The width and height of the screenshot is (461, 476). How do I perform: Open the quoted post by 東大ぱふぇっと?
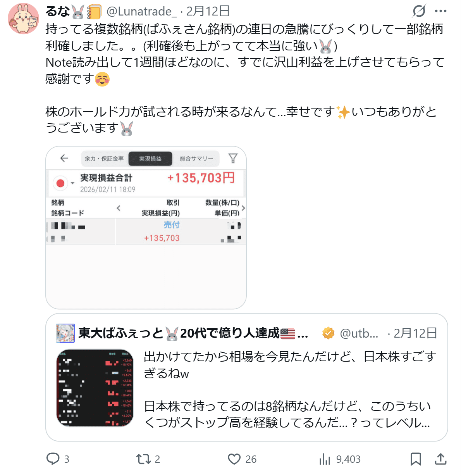pos(247,377)
